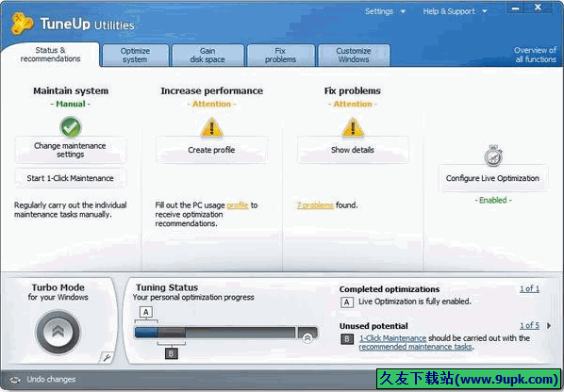Click the B icon beside 1-Click Maintenance text
Viewport: 564px width, 392px height.
(x=347, y=339)
